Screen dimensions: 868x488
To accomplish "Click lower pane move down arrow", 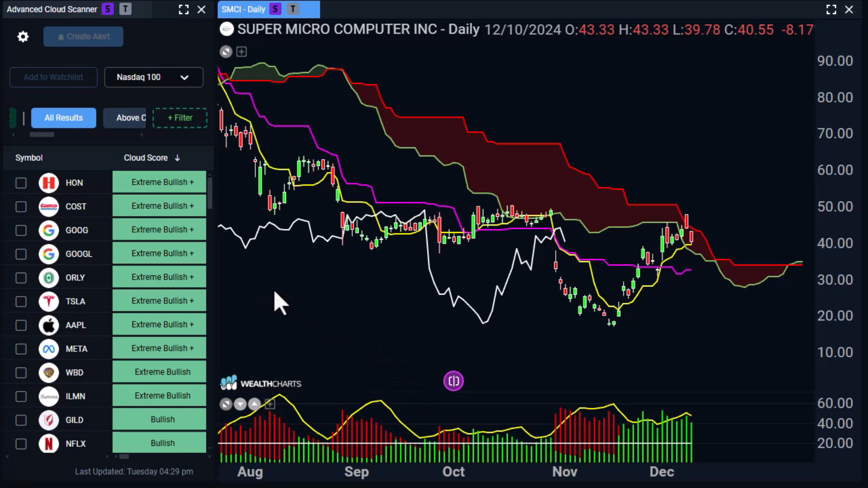I will coord(240,404).
